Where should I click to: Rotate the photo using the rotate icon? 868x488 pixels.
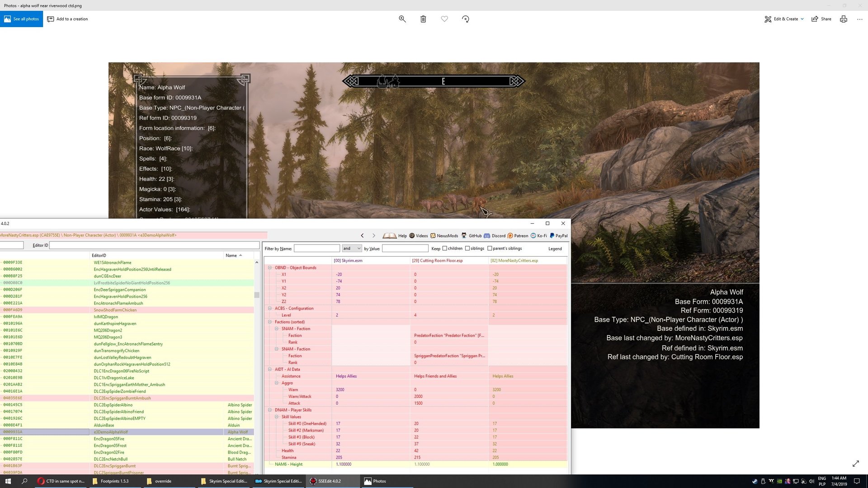pos(466,19)
